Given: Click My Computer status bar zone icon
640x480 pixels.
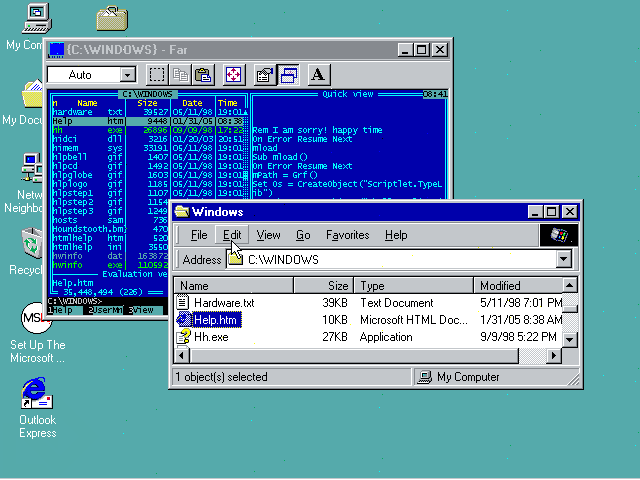Looking at the screenshot, I should point(425,377).
